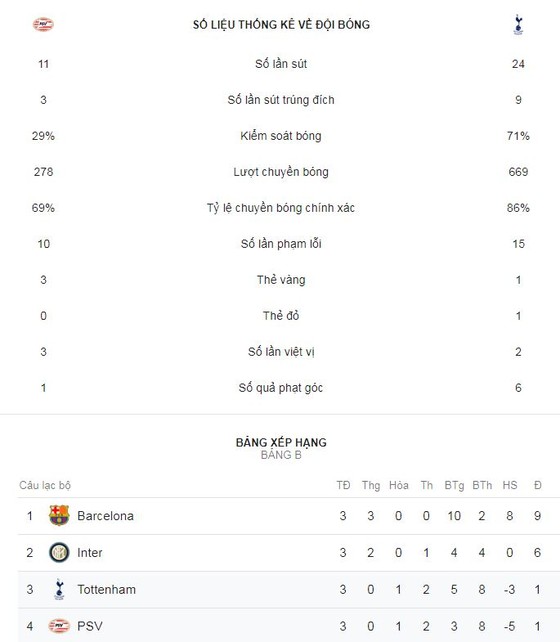Screen dimensions: 560x642
Task: Click the BẢNG XẾP HẠNG heading
Action: click(281, 442)
